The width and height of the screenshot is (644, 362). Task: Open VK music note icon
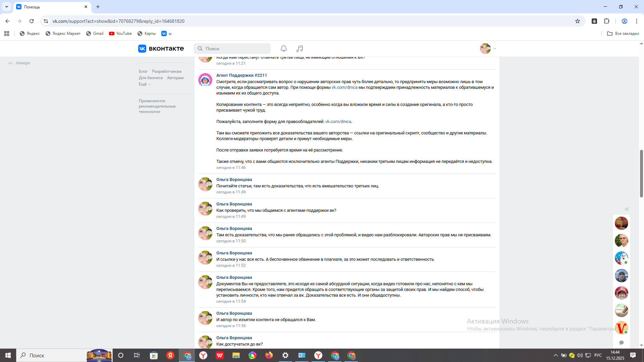(300, 49)
